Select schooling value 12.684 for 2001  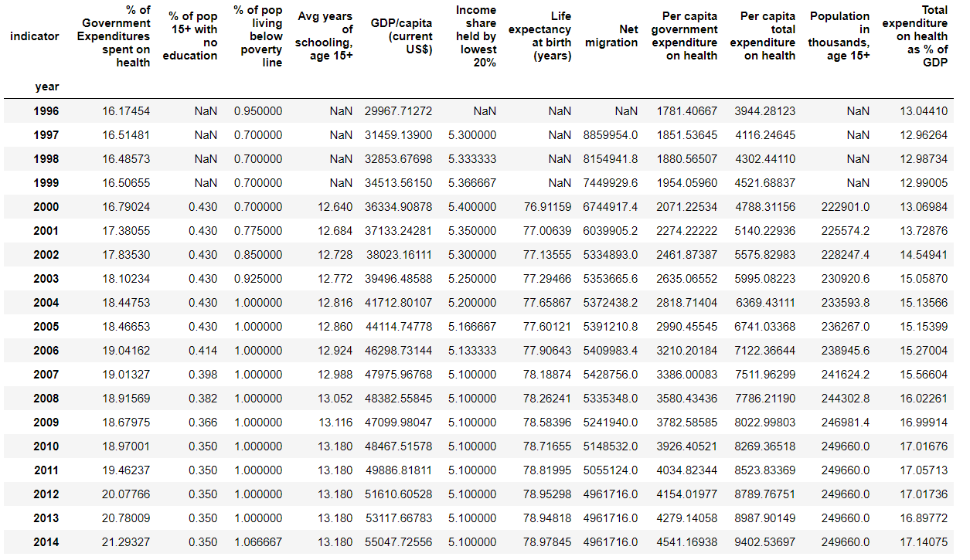tap(335, 231)
